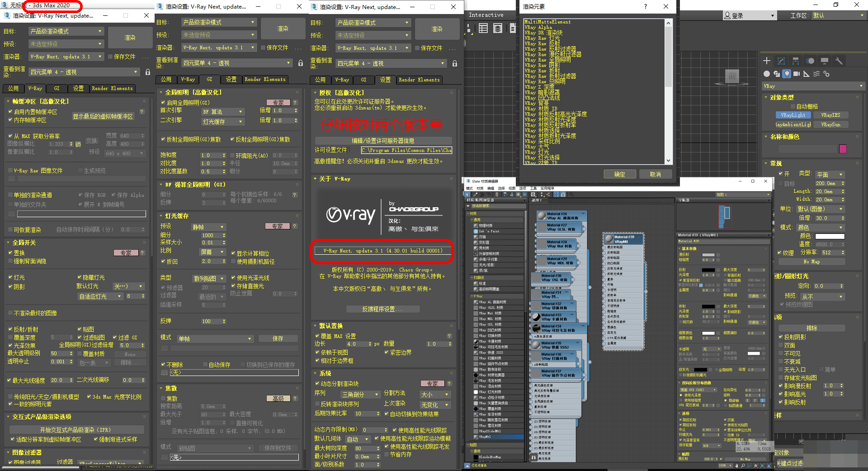Select Cameras category icon
This screenshot has width=868, height=471.
click(x=797, y=74)
